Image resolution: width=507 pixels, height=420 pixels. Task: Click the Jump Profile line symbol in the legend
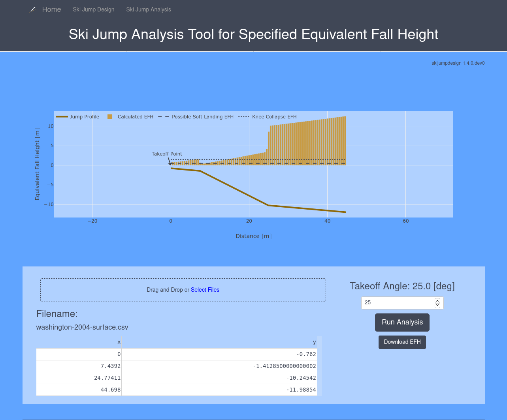(x=62, y=117)
